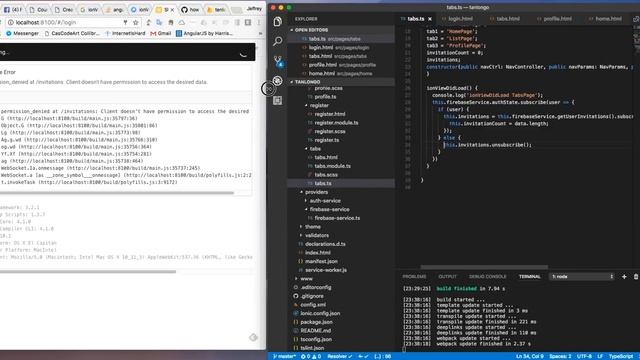Close the tabs.ts editor tab
Image resolution: width=640 pixels, height=360 pixels.
(430, 19)
